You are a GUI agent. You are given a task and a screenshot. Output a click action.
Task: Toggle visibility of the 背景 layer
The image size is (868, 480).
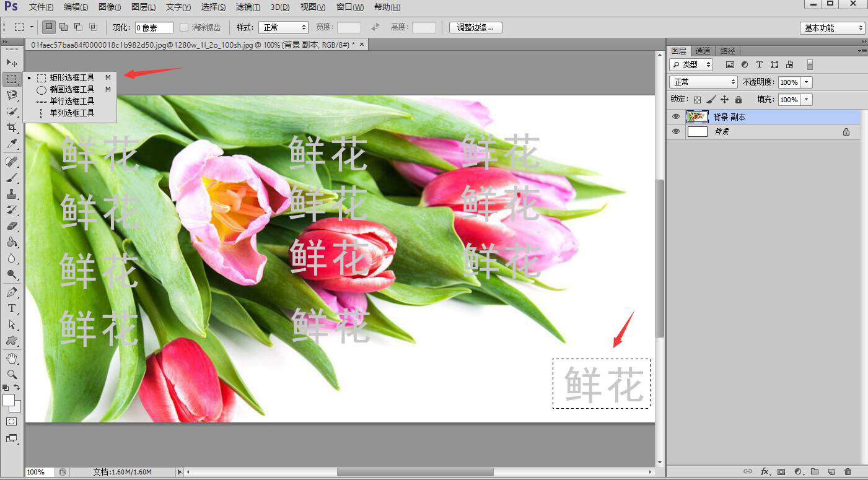pos(676,131)
